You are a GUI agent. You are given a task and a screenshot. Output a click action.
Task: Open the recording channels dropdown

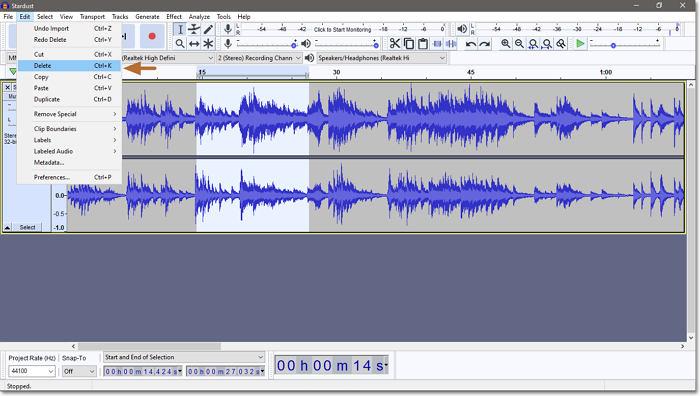[259, 58]
